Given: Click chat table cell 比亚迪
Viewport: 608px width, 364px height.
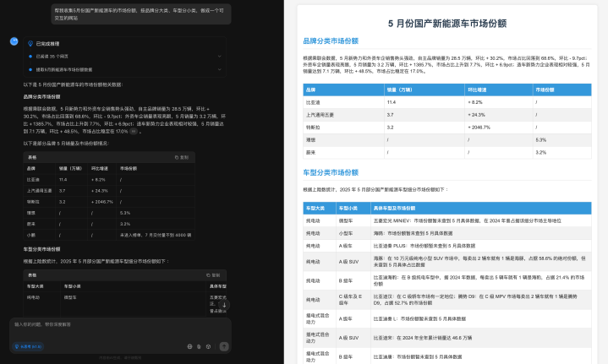Looking at the screenshot, I should tap(33, 180).
